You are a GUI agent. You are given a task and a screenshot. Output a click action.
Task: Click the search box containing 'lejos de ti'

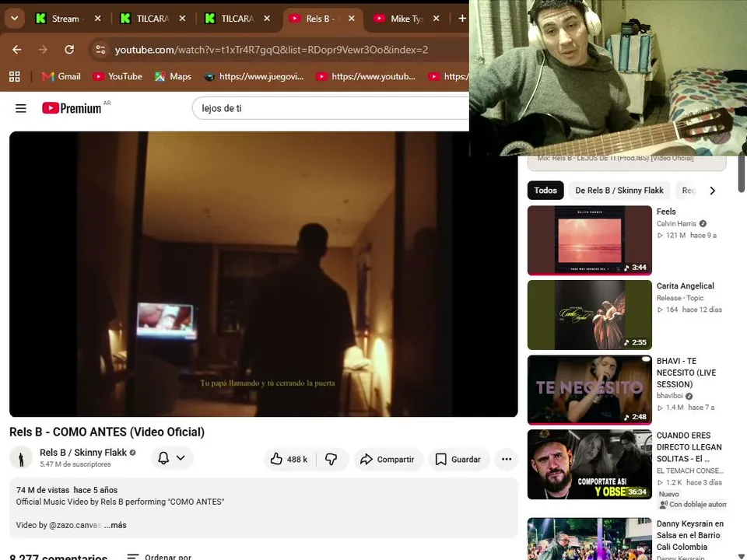tap(331, 108)
